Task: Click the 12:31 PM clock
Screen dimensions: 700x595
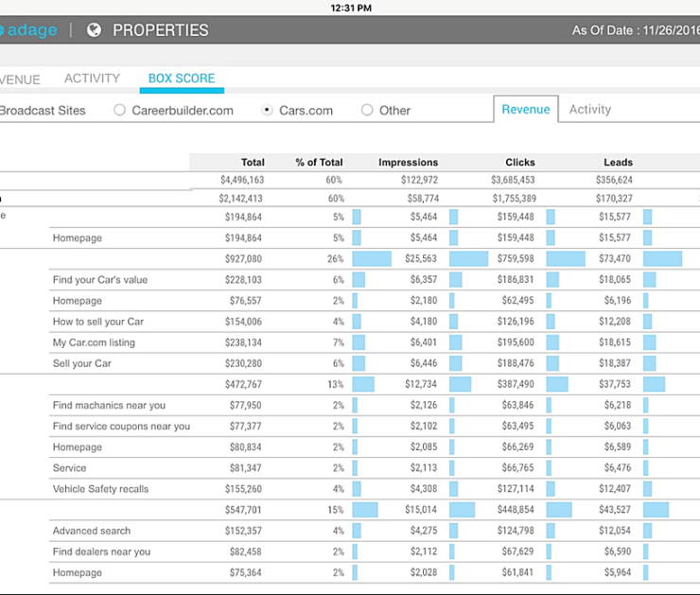Action: [x=351, y=8]
